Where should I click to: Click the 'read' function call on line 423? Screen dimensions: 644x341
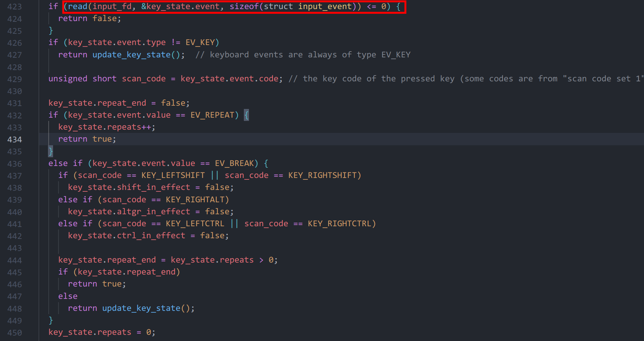tap(78, 7)
